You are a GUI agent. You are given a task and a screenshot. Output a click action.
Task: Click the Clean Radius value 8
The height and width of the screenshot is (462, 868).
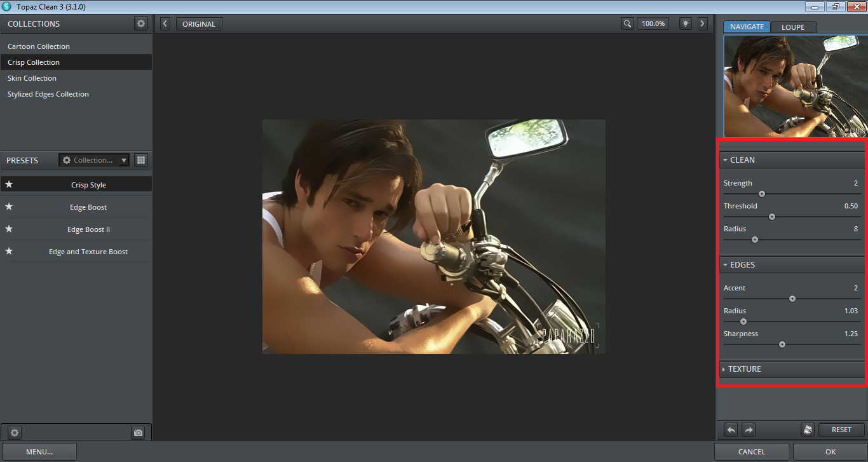click(x=856, y=229)
